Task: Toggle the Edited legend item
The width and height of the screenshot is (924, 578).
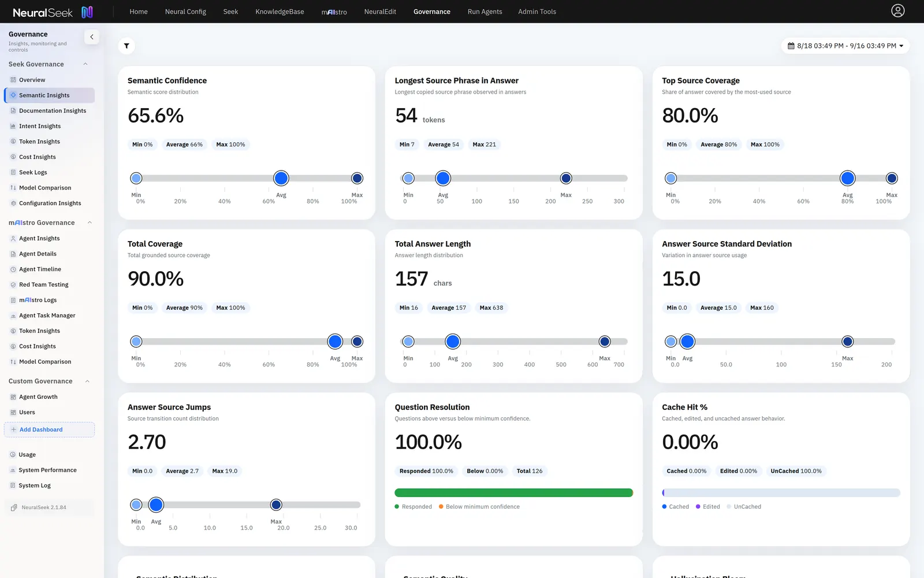Action: click(x=708, y=507)
